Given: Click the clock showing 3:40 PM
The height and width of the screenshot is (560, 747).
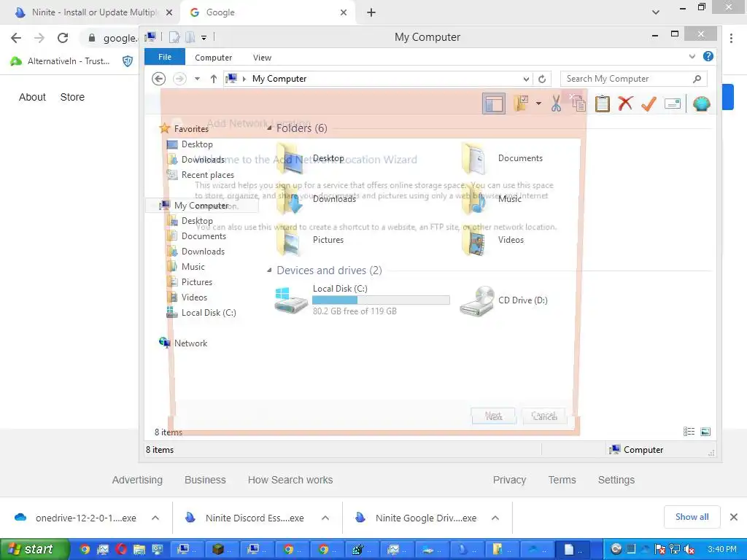Looking at the screenshot, I should pyautogui.click(x=721, y=550).
